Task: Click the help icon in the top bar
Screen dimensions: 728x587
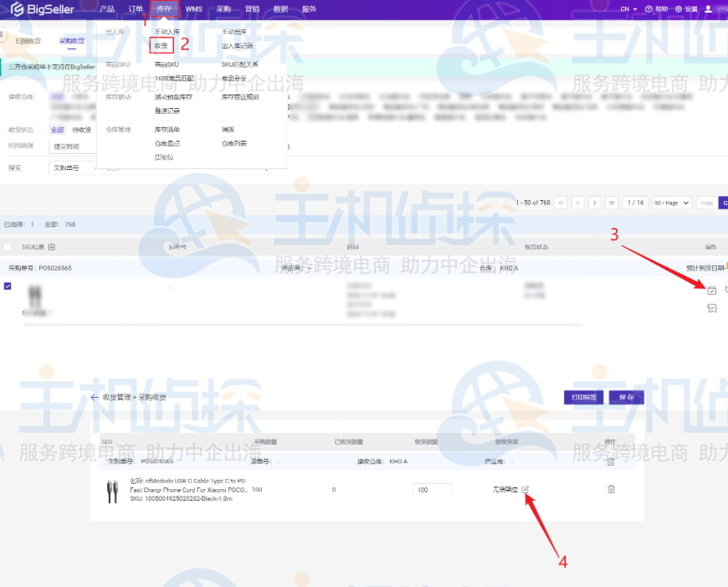Action: (x=657, y=8)
